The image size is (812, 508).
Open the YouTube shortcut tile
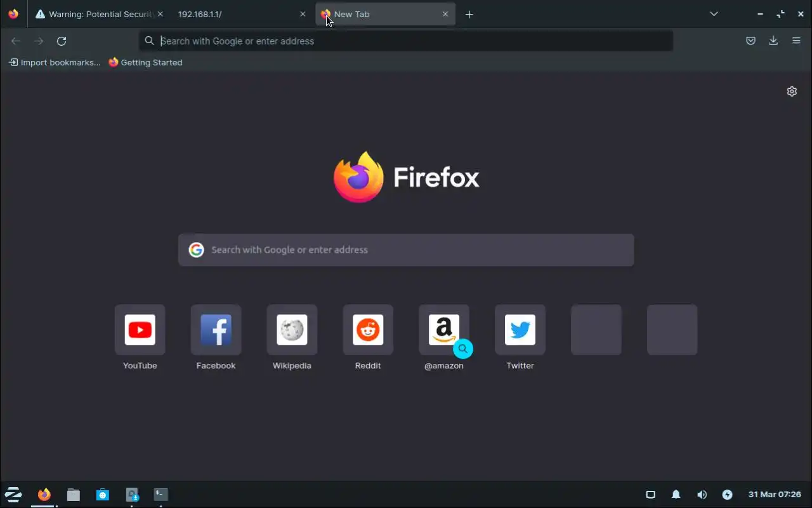click(140, 330)
